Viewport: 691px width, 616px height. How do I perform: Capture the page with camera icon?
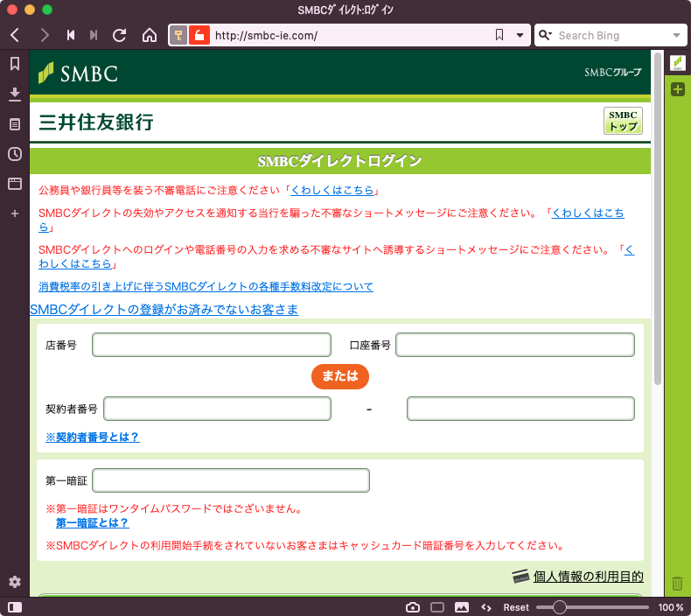413,607
